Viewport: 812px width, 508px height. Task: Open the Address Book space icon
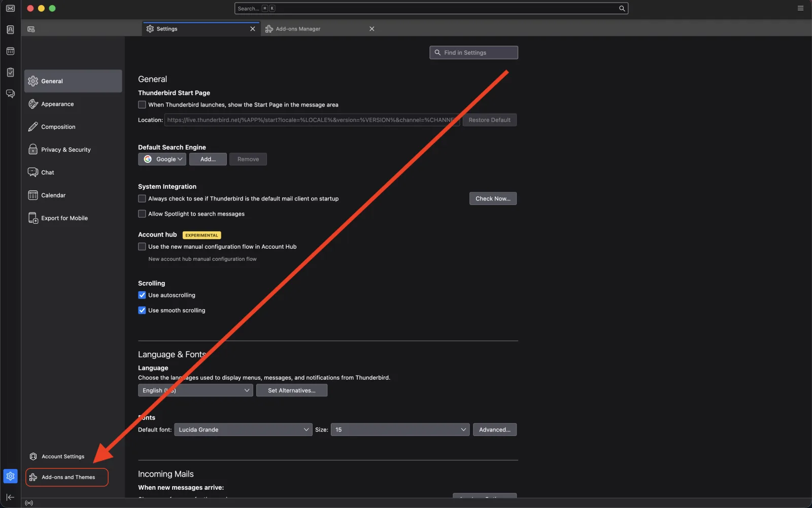pos(10,29)
